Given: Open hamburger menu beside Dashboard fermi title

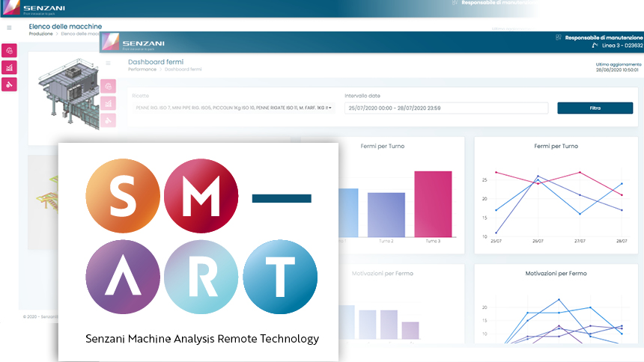Looking at the screenshot, I should click(108, 64).
